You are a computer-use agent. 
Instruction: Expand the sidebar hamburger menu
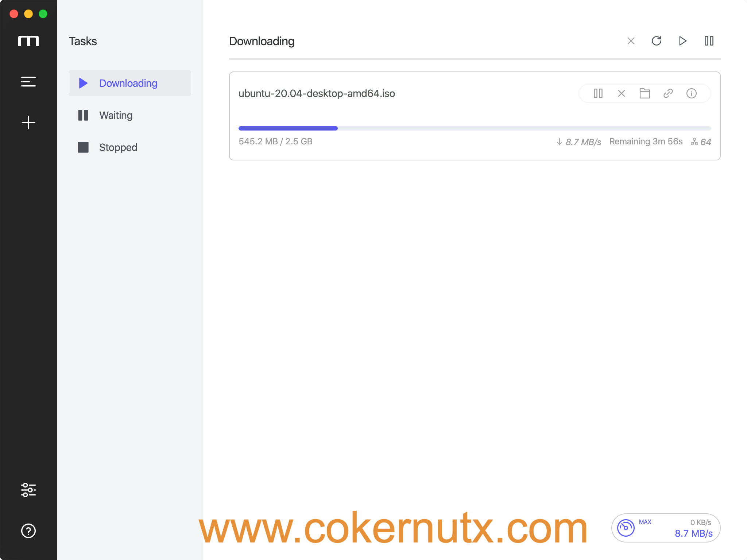[x=28, y=82]
